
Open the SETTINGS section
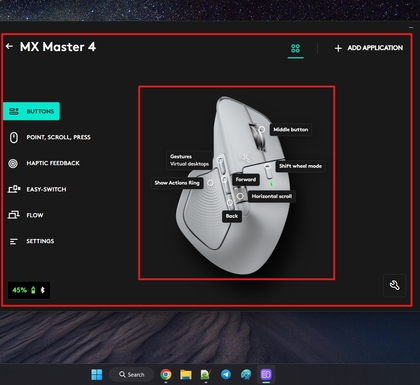click(x=40, y=241)
